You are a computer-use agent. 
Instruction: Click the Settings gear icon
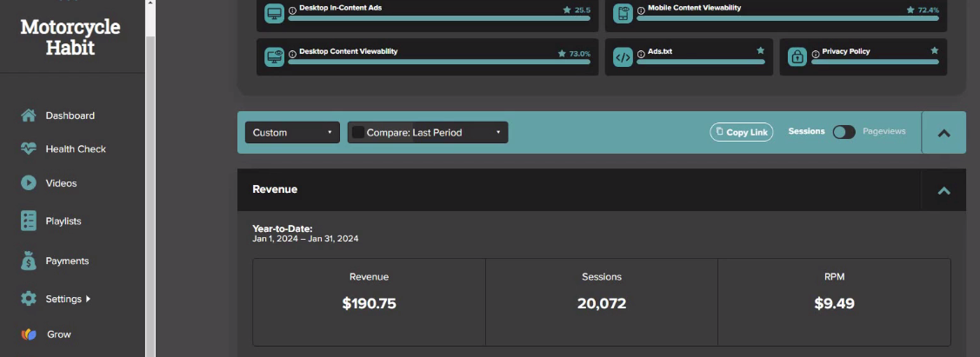(x=29, y=298)
